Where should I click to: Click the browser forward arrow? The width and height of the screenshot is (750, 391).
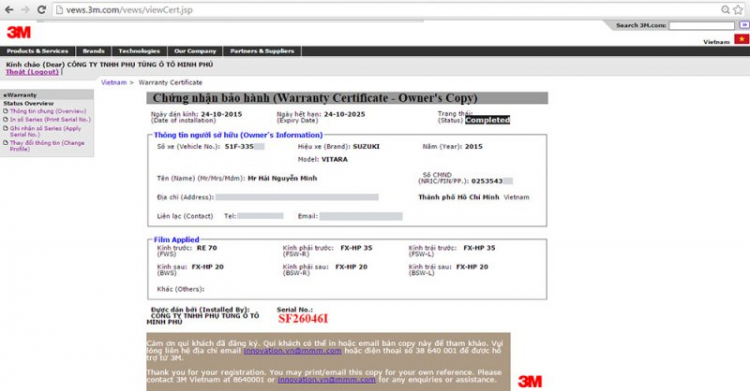tap(25, 10)
